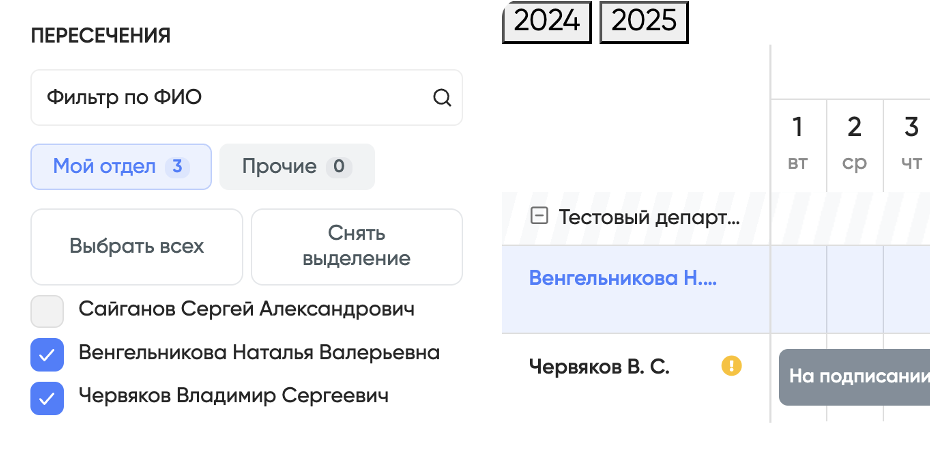Screen dimensions: 930x458
Task: Uncheck Червяков Владимир Сергеевич checkbox
Action: (47, 397)
